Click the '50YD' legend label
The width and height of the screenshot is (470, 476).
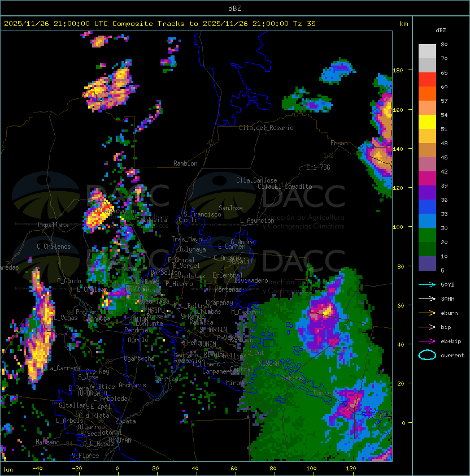point(447,285)
